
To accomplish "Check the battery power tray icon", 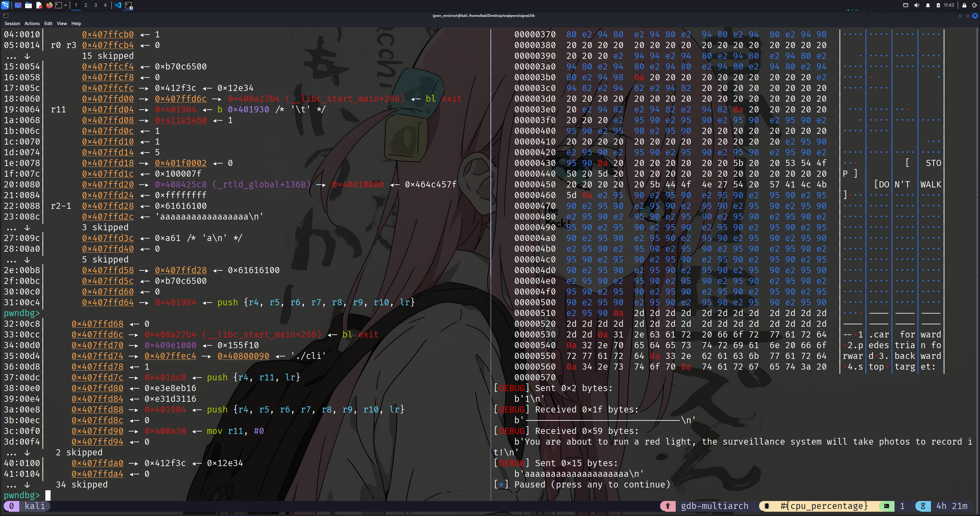I will 938,5.
